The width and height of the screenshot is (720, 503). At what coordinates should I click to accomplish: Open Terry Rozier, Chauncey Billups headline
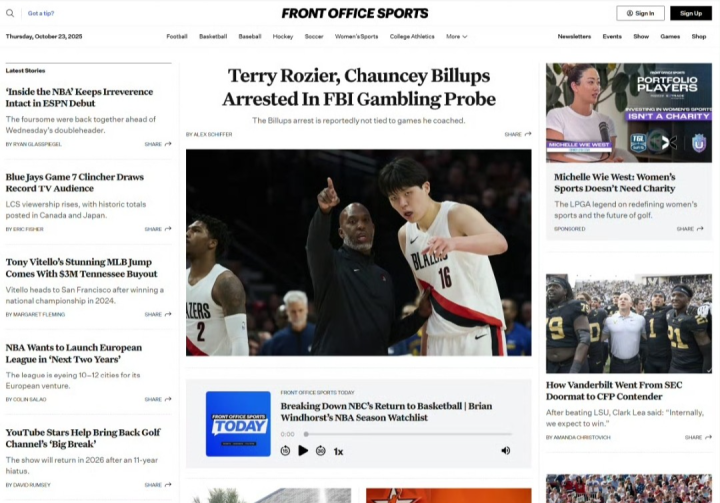tap(359, 87)
